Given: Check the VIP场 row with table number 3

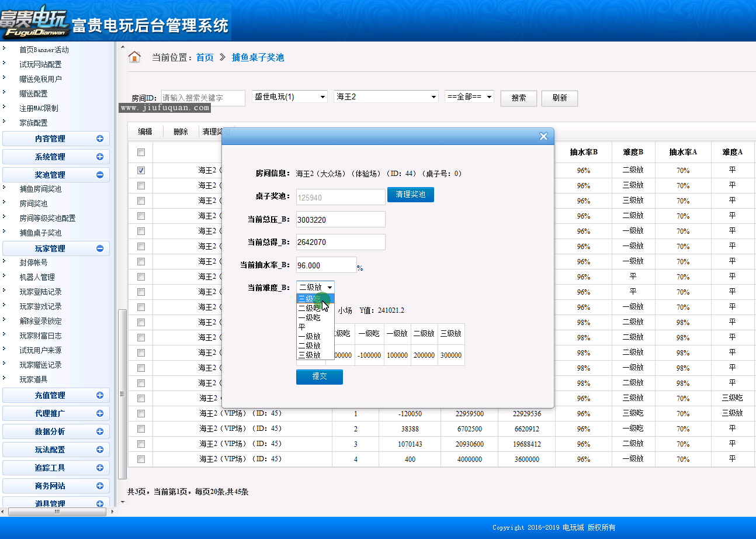Looking at the screenshot, I should coord(141,444).
